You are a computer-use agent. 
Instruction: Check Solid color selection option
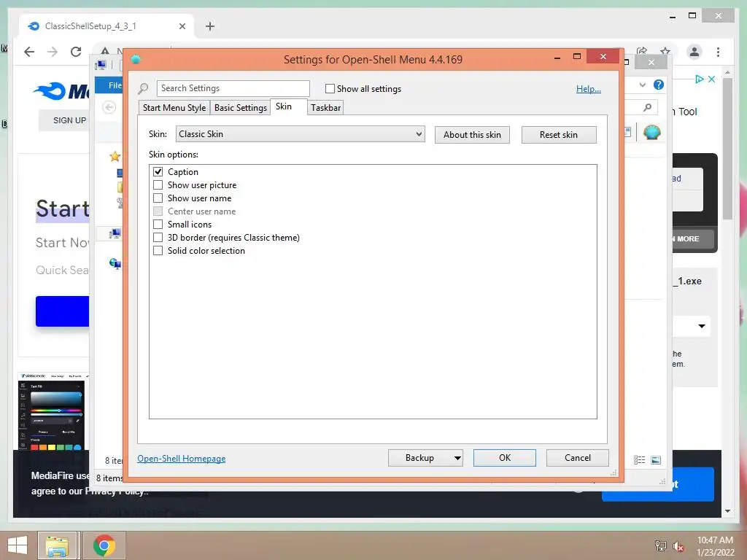pos(158,251)
